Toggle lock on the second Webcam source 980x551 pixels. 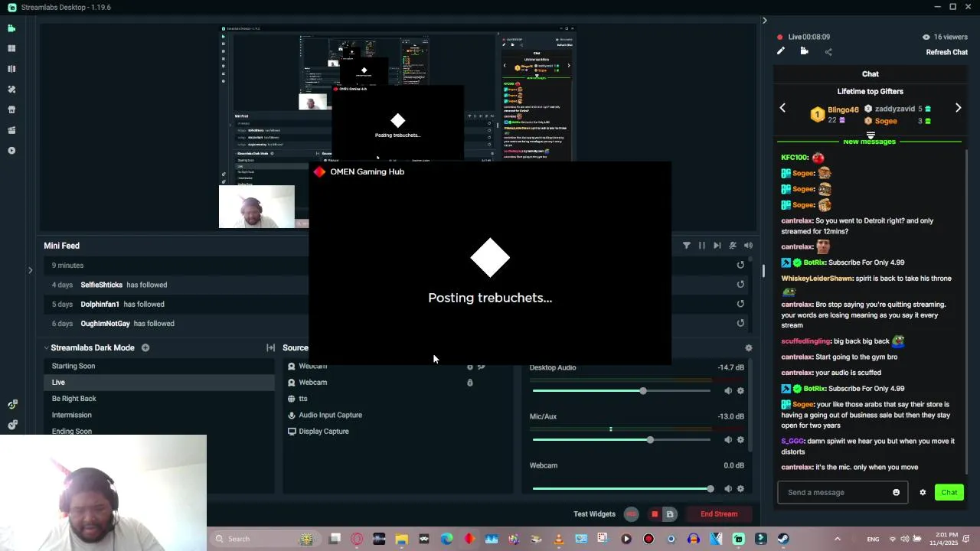(470, 383)
